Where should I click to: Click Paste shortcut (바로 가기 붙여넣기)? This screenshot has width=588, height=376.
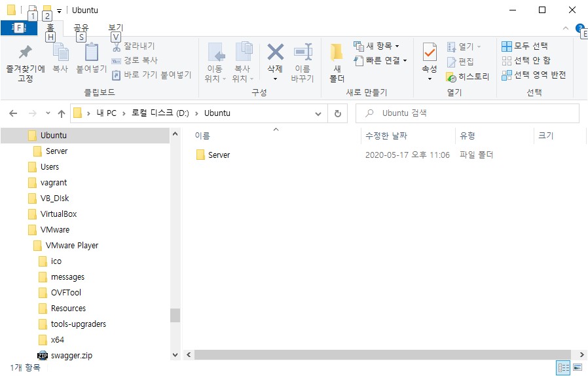click(152, 75)
